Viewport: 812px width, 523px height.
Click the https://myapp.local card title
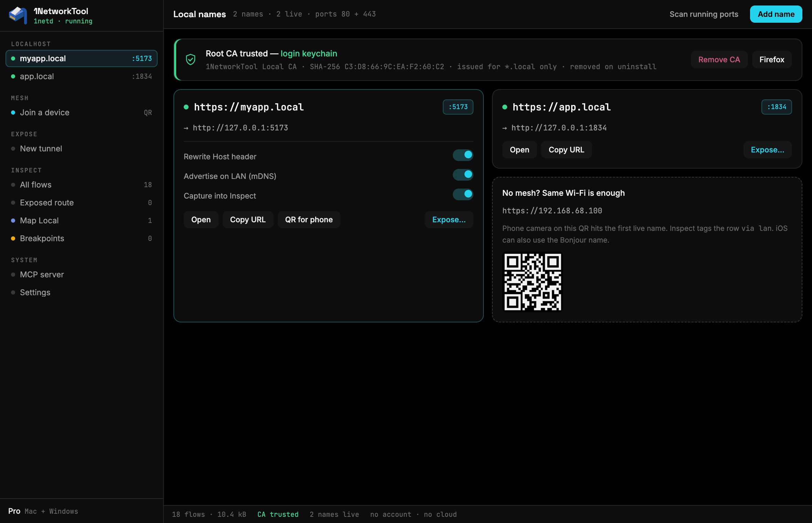249,107
